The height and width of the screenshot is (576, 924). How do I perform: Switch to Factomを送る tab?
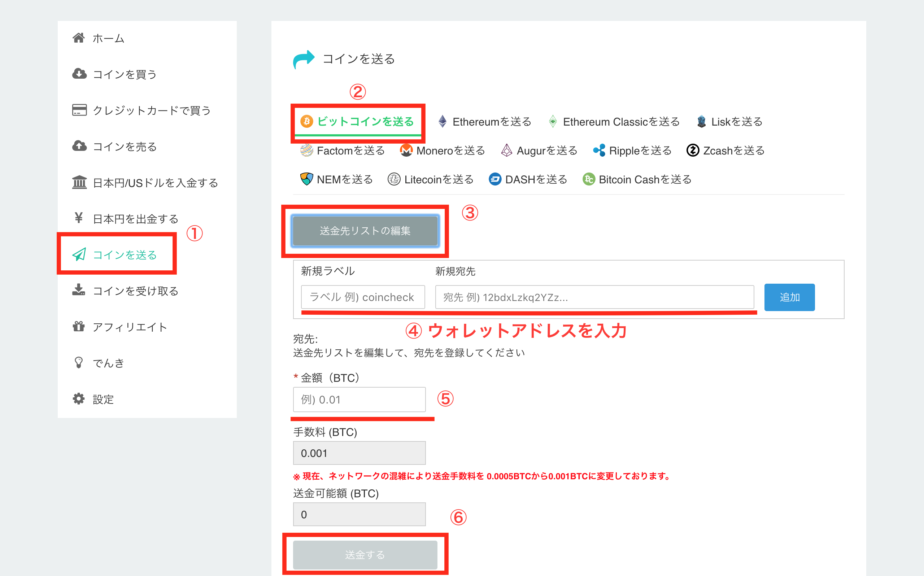coord(343,150)
